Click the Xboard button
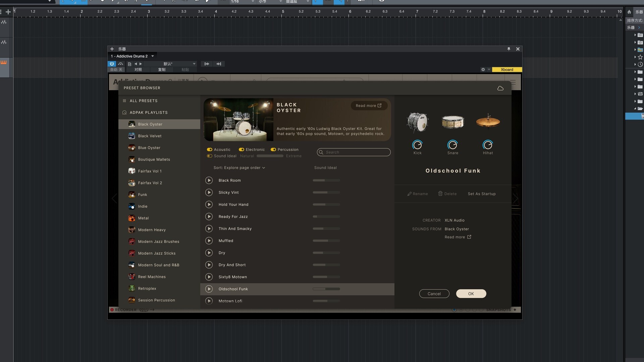Viewport: 644px width, 362px height. click(507, 70)
